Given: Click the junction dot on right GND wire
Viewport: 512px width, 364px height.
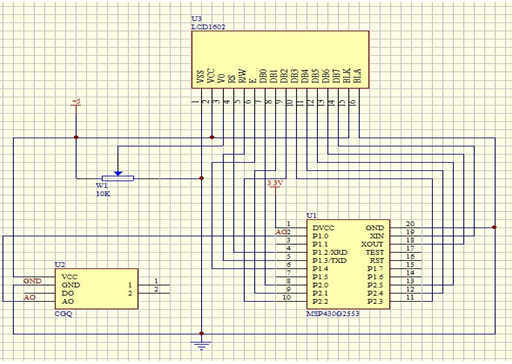Looking at the screenshot, I should coord(494,227).
